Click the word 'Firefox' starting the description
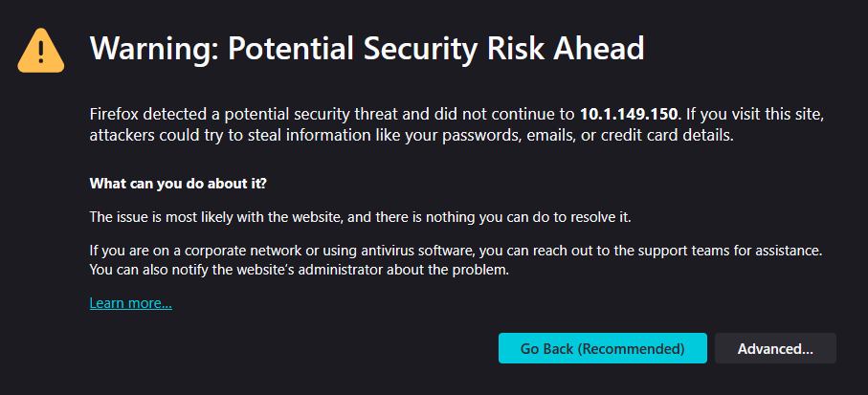This screenshot has width=868, height=395. 114,115
